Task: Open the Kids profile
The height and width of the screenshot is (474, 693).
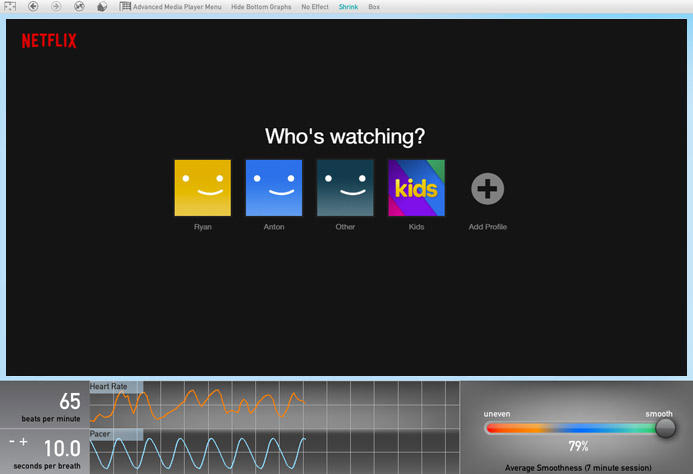Action: (416, 188)
